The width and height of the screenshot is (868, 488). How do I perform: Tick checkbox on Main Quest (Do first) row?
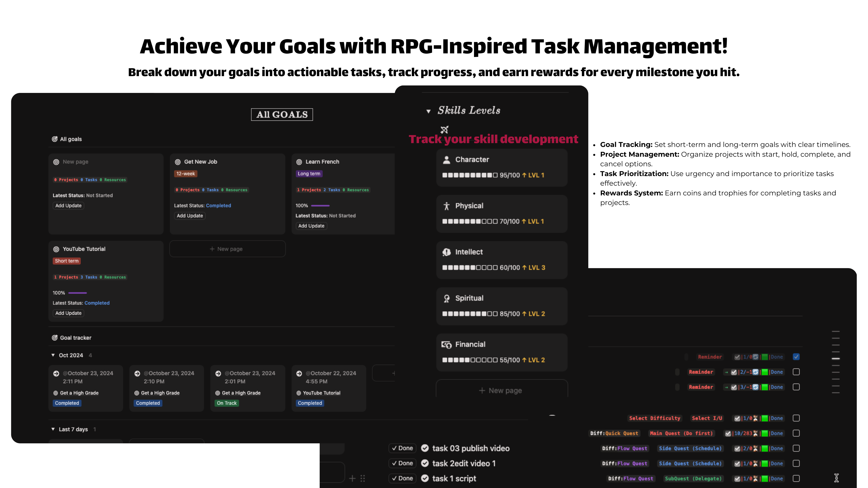point(796,433)
